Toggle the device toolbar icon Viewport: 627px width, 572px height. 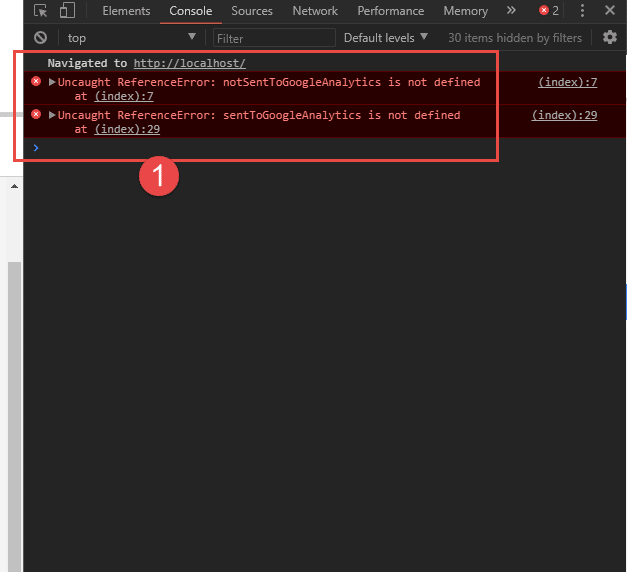coord(67,11)
